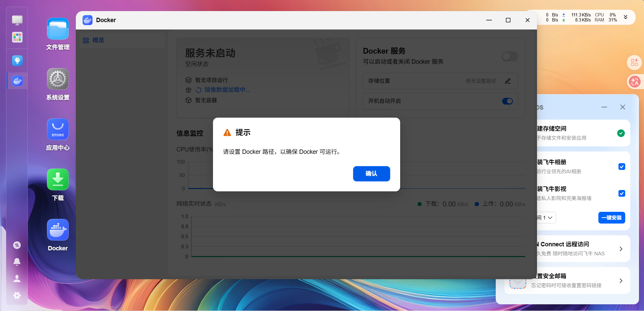Maximize the Docker window
The image size is (644, 311).
click(x=508, y=20)
